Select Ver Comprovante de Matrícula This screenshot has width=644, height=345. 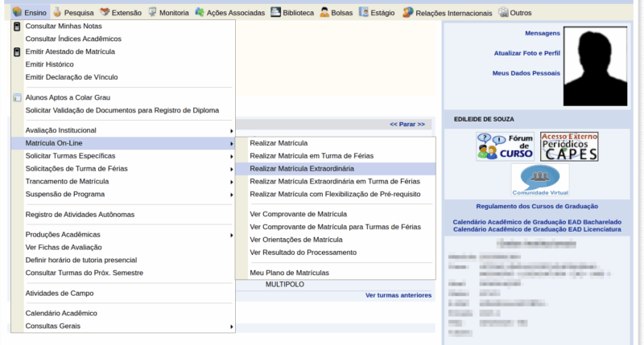298,214
